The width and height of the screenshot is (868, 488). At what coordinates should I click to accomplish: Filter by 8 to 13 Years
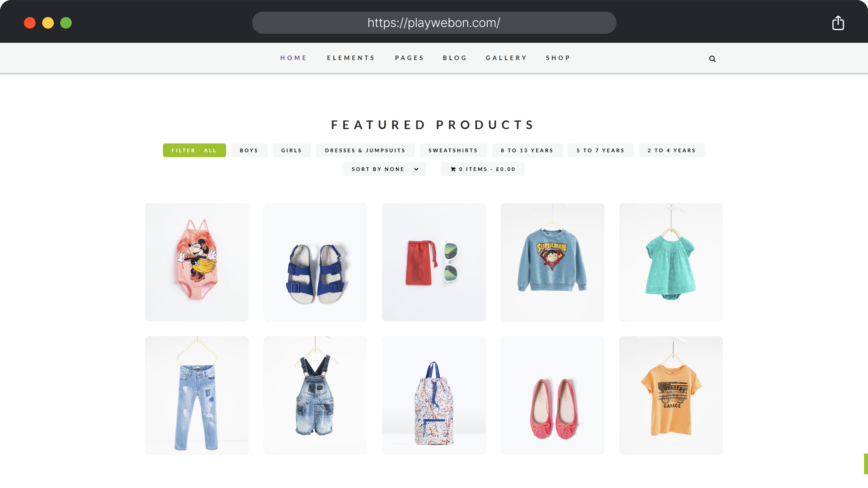point(527,150)
